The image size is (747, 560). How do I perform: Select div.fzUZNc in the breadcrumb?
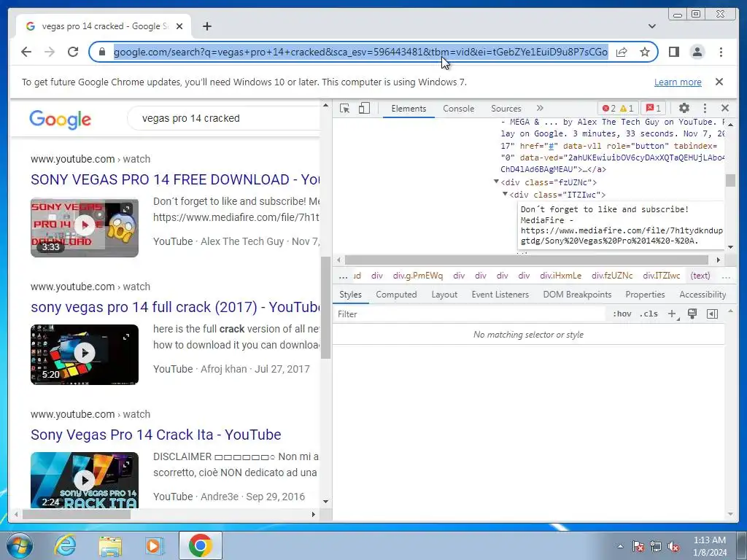pos(612,276)
